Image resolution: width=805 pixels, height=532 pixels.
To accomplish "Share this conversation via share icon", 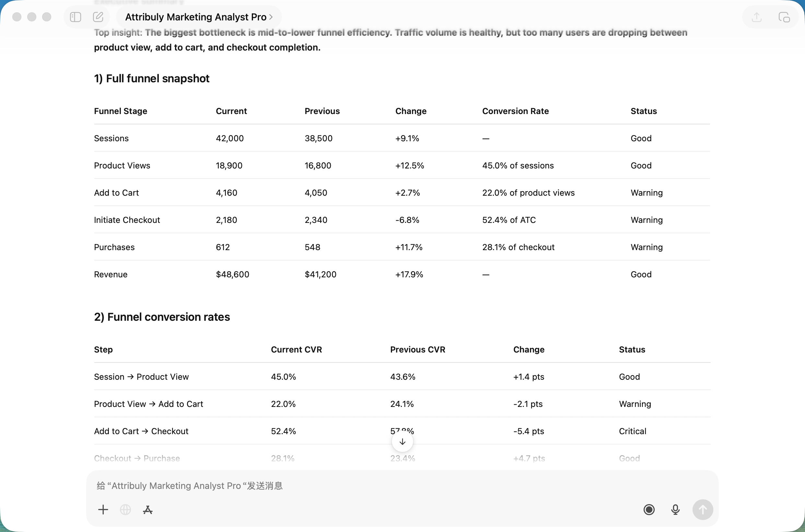I will coord(756,17).
